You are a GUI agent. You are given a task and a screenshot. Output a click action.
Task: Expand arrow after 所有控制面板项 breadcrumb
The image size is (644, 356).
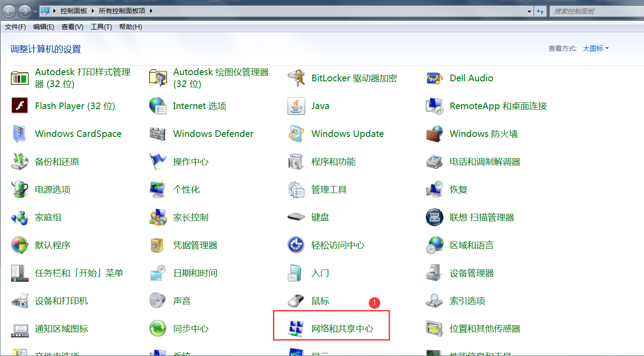click(151, 11)
